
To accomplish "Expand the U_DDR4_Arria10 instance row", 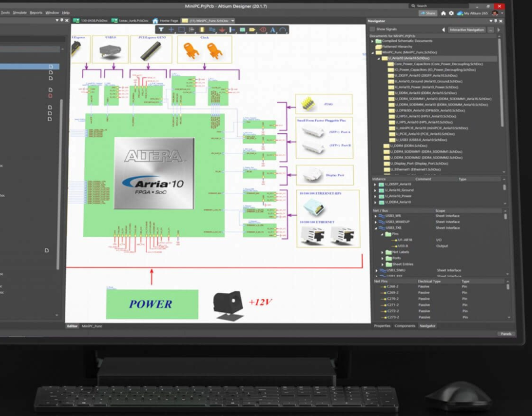I will [x=375, y=202].
